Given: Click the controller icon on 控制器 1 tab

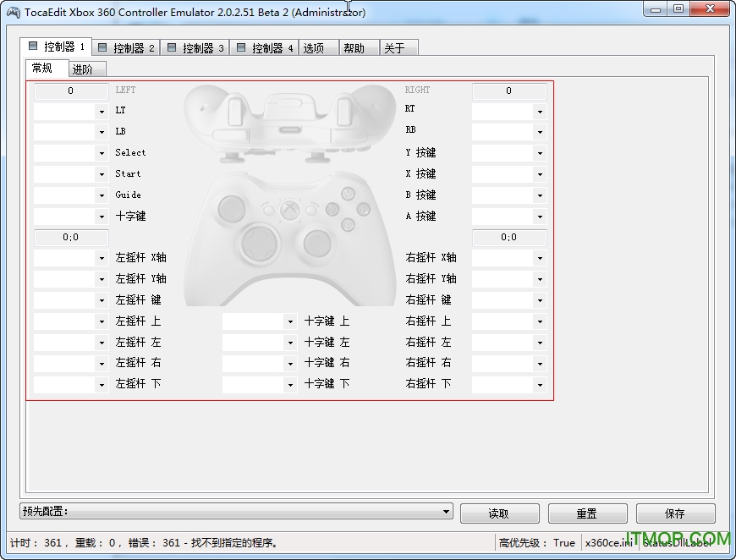Looking at the screenshot, I should coord(34,47).
